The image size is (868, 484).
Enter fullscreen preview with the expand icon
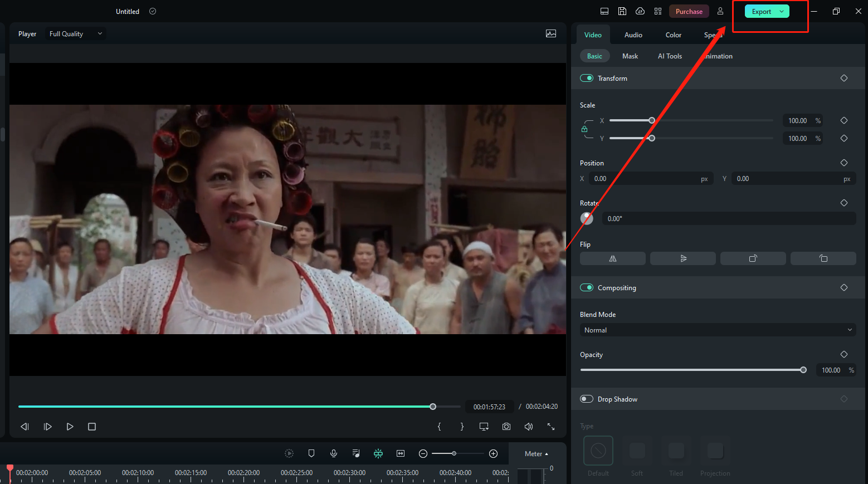pyautogui.click(x=550, y=427)
